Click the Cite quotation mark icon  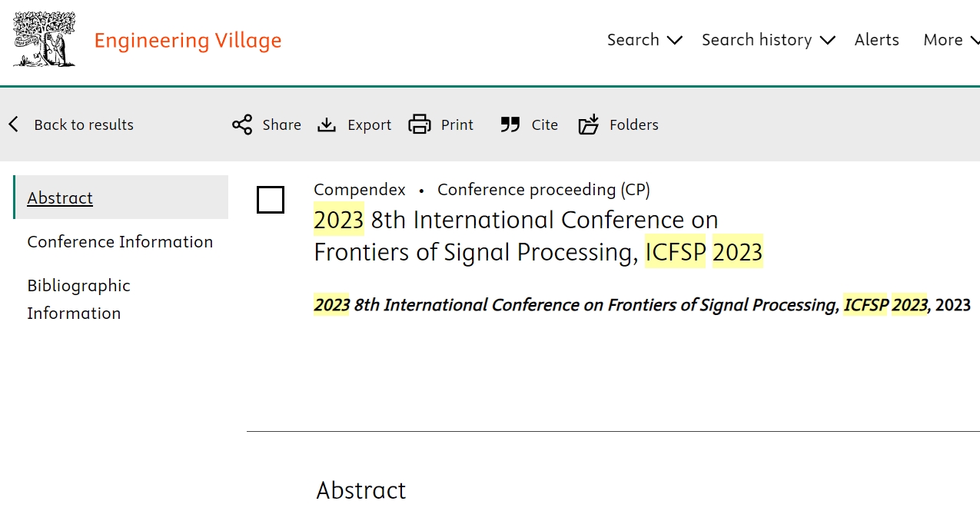click(x=510, y=124)
